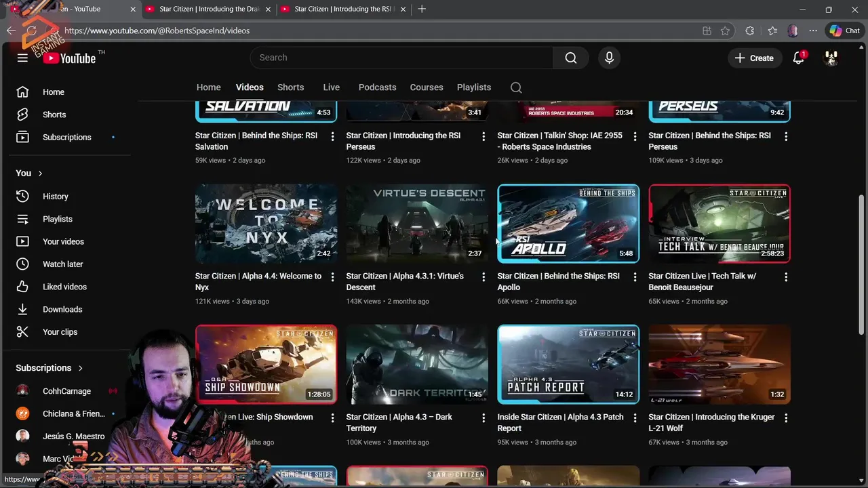Open the Copilot Chat button
868x488 pixels.
click(x=844, y=30)
